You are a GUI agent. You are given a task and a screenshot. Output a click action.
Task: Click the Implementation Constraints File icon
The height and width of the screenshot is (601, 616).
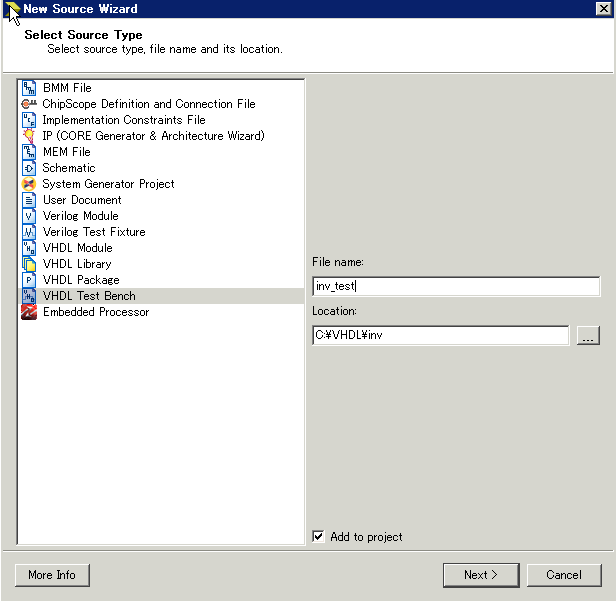point(29,120)
